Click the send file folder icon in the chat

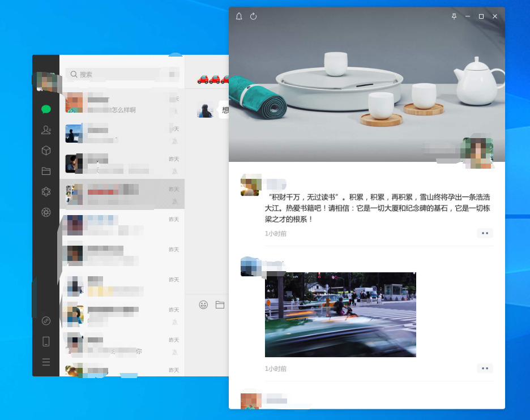pyautogui.click(x=220, y=305)
